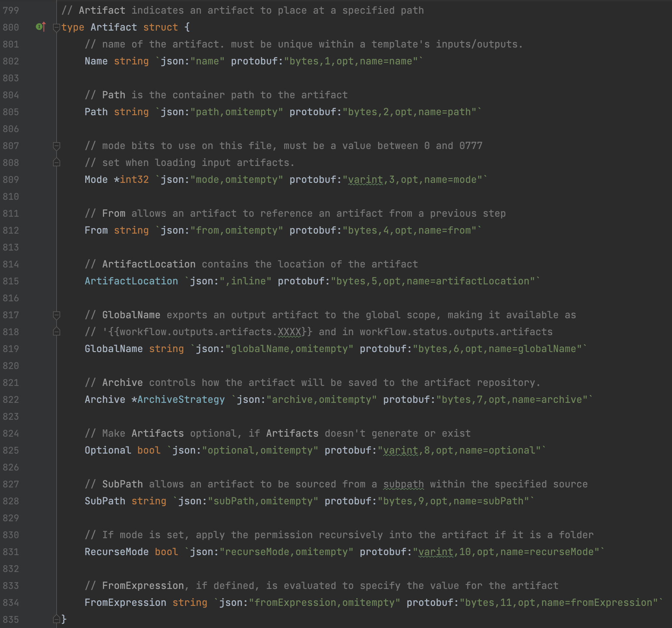The height and width of the screenshot is (628, 672).
Task: Click the ArtifactLocation embedded type name
Action: click(131, 281)
